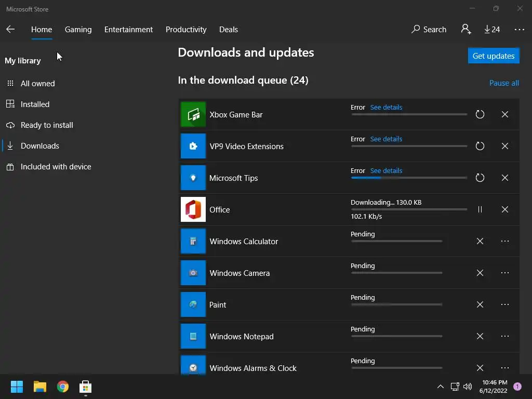
Task: Open the downloads indicator showing 24
Action: (492, 30)
